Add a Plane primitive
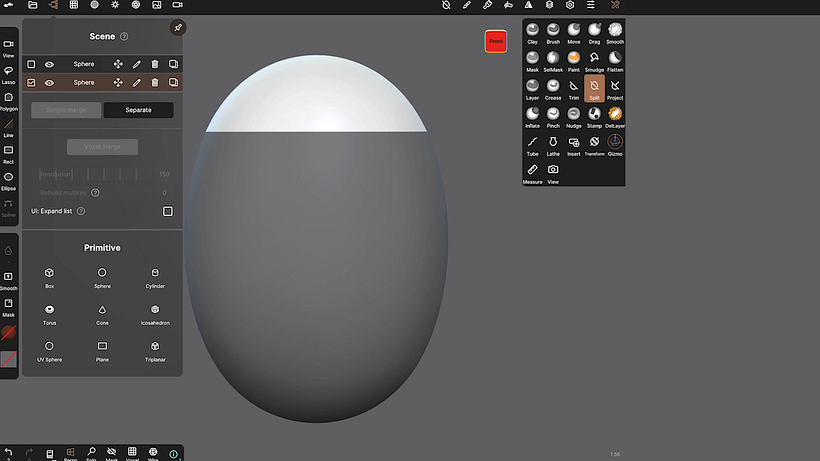820x461 pixels. click(102, 351)
